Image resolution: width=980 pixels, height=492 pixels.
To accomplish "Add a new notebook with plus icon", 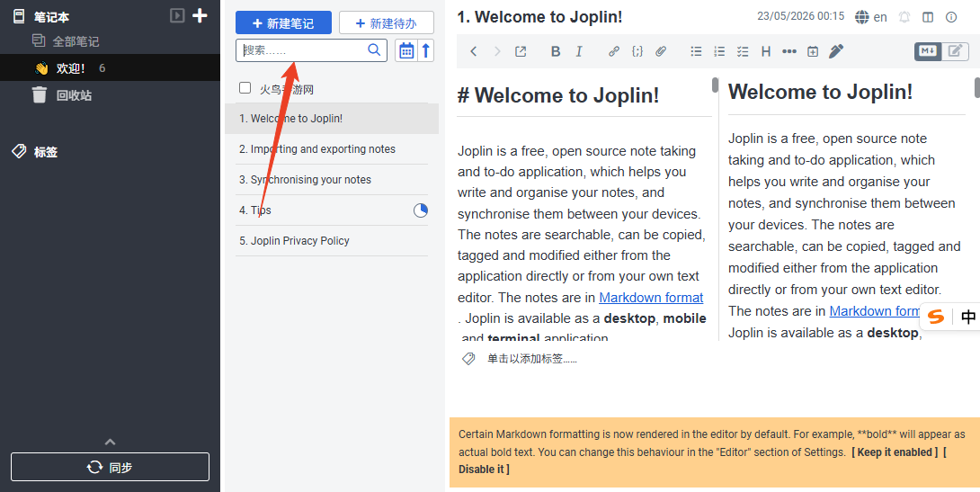I will (x=200, y=15).
